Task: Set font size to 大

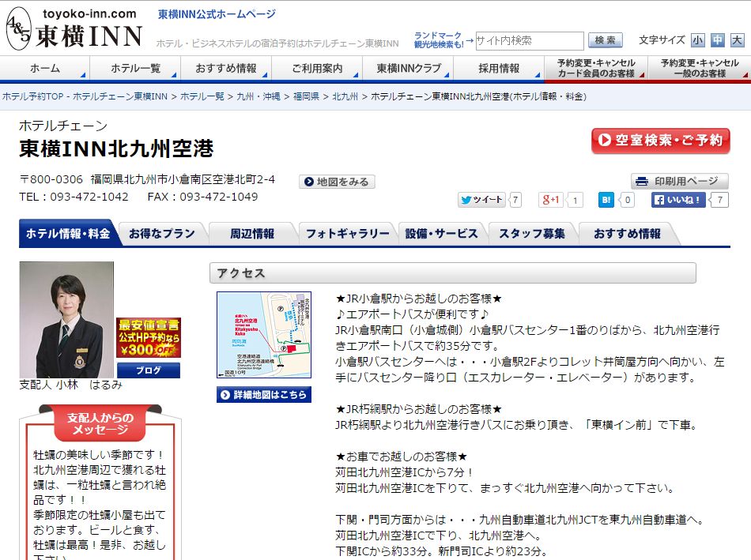Action: point(737,40)
